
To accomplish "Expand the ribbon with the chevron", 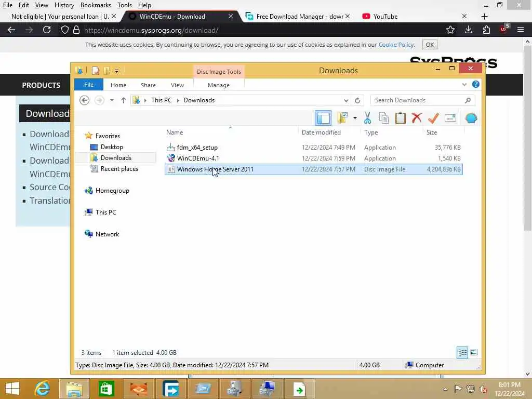I will tap(464, 85).
